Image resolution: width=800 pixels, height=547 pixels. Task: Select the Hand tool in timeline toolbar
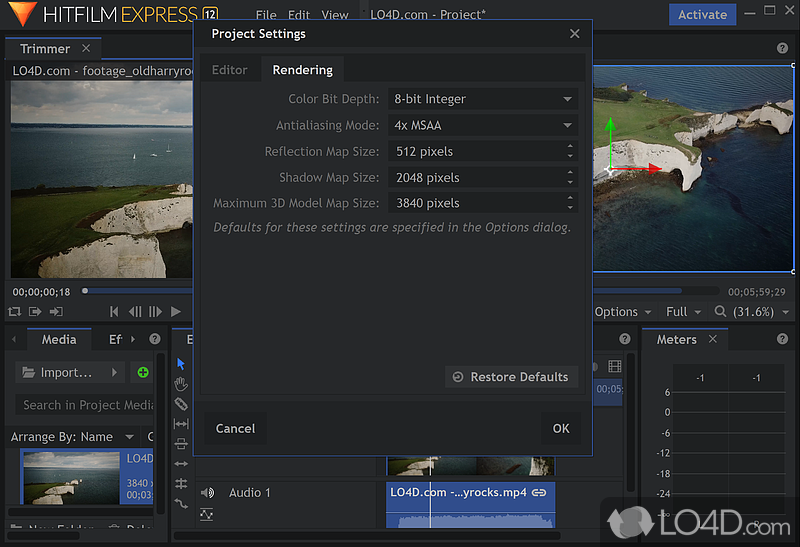pos(181,384)
